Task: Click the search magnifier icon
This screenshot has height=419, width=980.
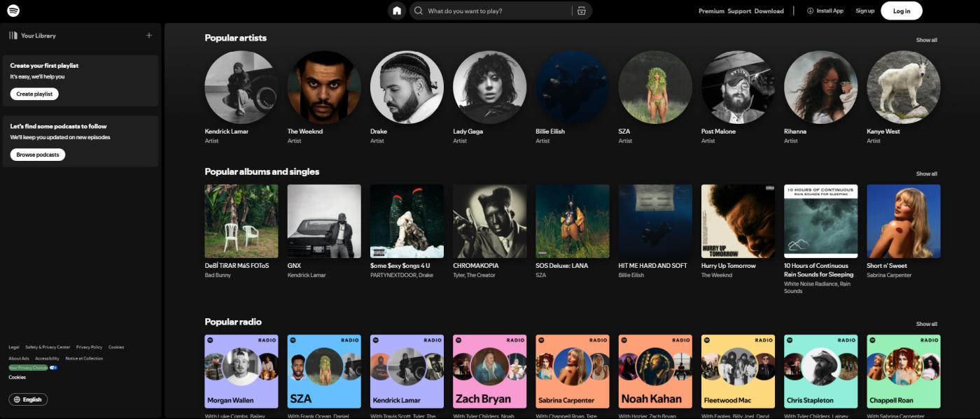Action: [x=419, y=11]
